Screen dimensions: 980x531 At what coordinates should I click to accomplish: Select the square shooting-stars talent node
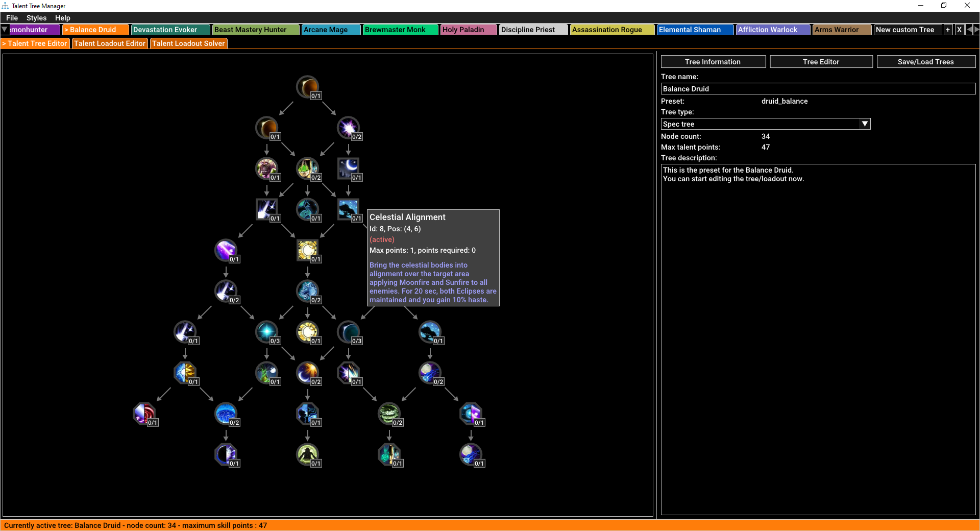pos(267,209)
